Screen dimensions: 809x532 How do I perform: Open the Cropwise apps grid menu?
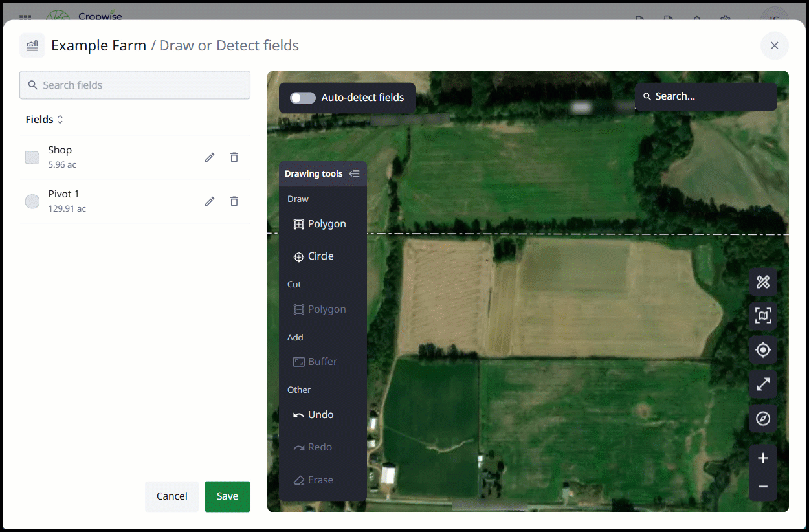[25, 17]
